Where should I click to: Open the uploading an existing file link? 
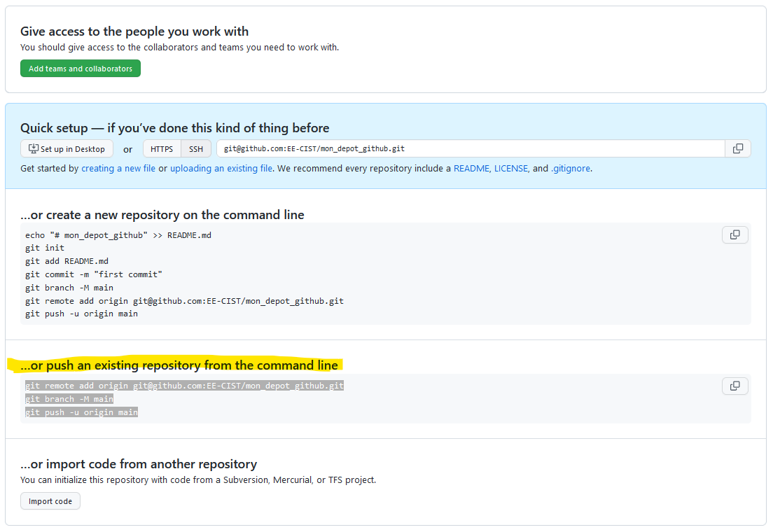pos(221,168)
